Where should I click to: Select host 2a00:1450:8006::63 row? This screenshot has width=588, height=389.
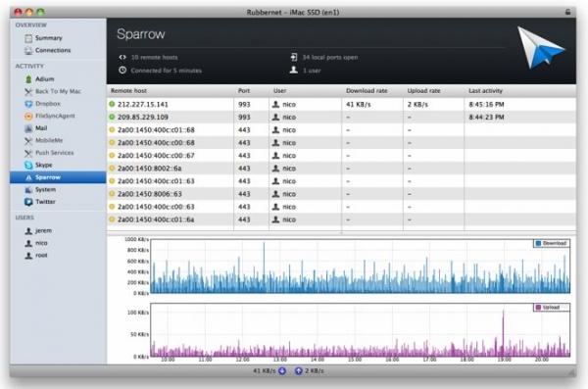[341, 194]
